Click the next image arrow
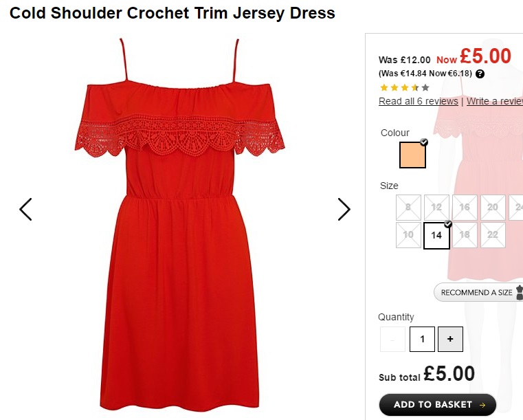 coord(344,209)
